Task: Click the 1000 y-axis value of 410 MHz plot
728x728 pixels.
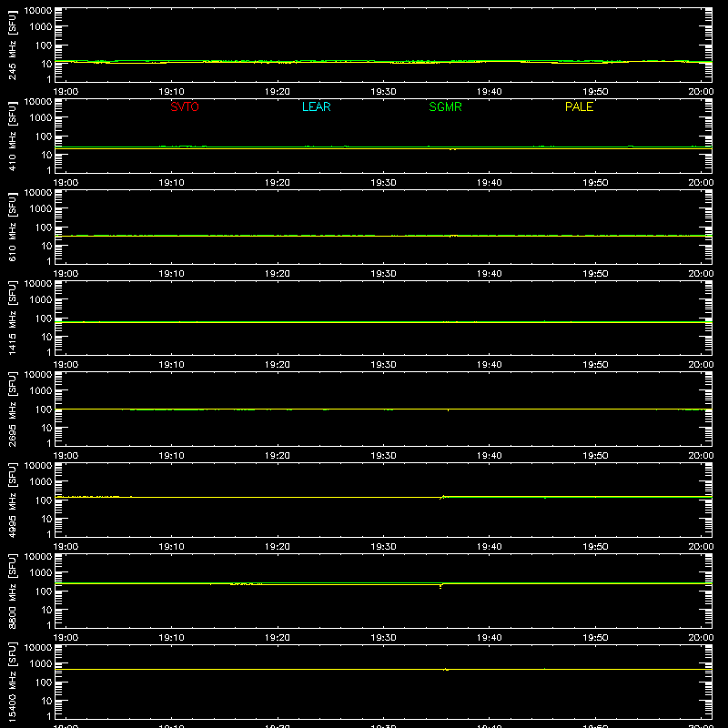Action: point(41,118)
